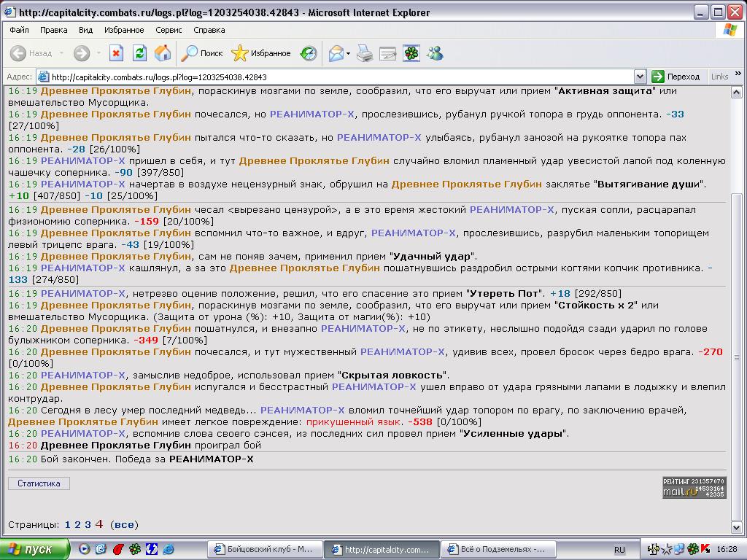This screenshot has width=747, height=560.
Task: Launch ICQ flower icon in toolbar
Action: click(x=411, y=53)
